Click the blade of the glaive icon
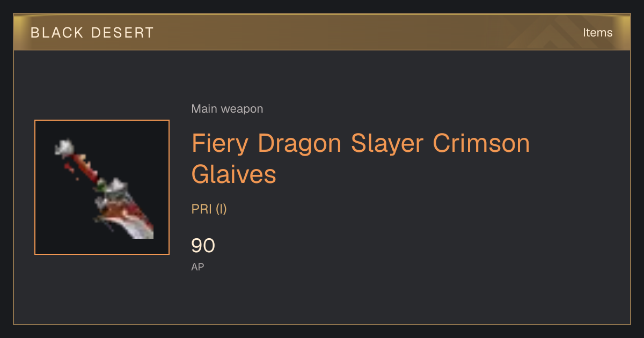Image resolution: width=644 pixels, height=338 pixels. click(133, 223)
